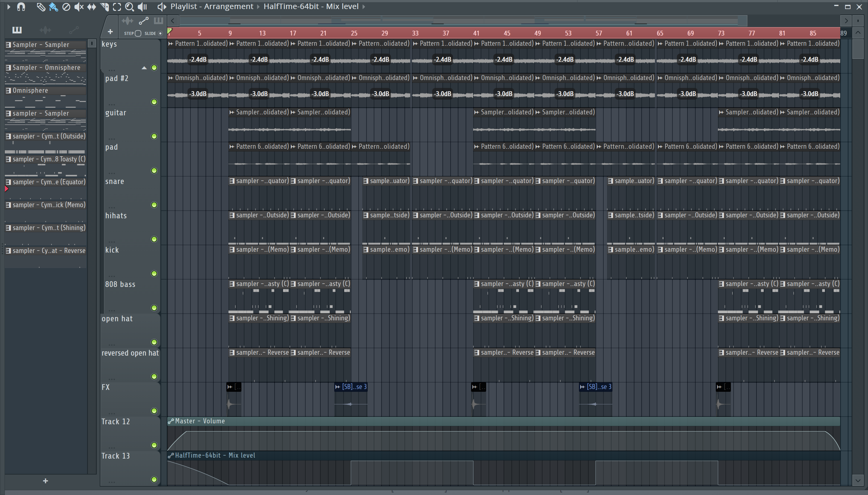
Task: Toggle the magnet snap tool
Action: click(x=21, y=6)
